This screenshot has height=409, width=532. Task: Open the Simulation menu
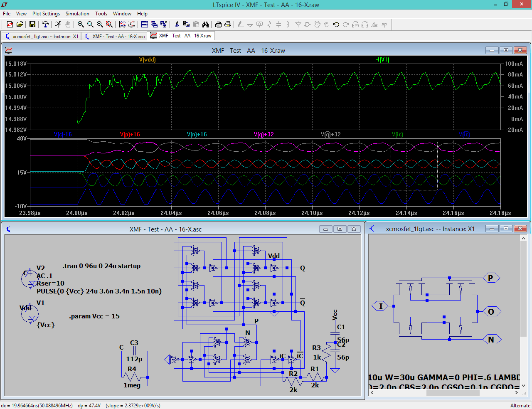click(77, 14)
